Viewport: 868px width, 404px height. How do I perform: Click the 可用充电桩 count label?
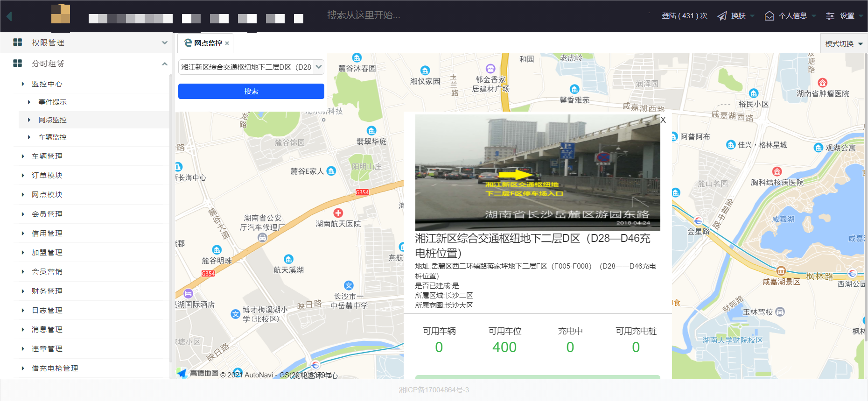(x=636, y=331)
